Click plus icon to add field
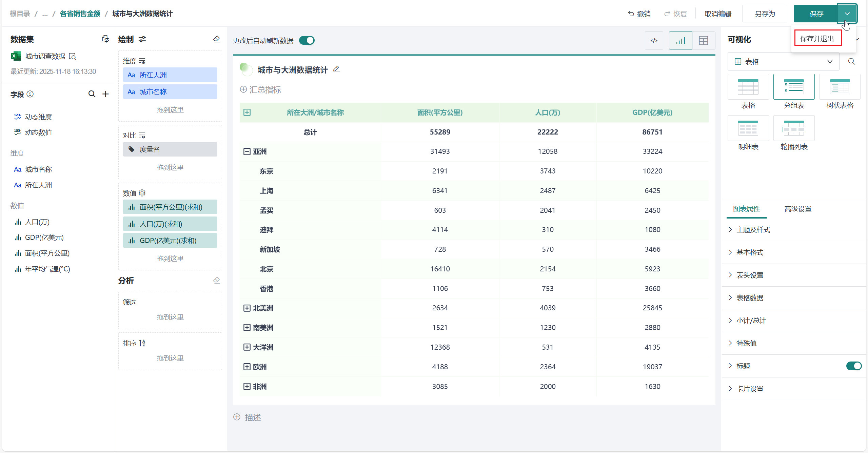Image resolution: width=868 pixels, height=453 pixels. point(106,94)
